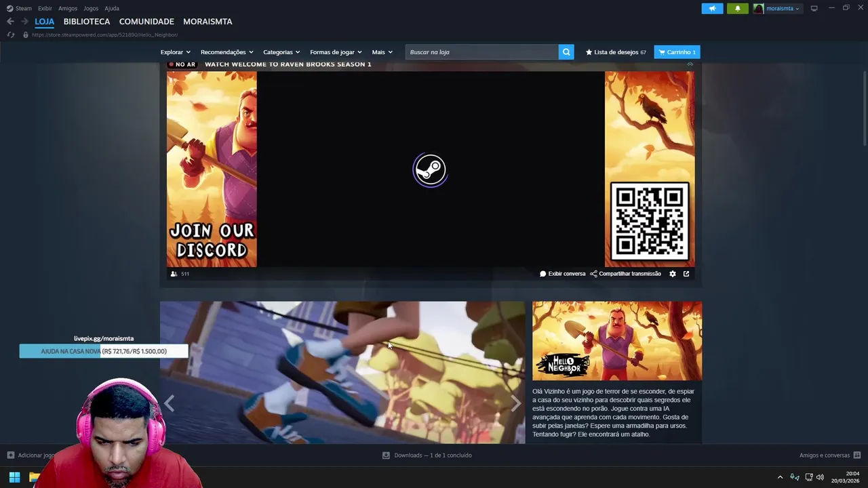
Task: Click the lock icon beside the URL
Action: click(26, 35)
